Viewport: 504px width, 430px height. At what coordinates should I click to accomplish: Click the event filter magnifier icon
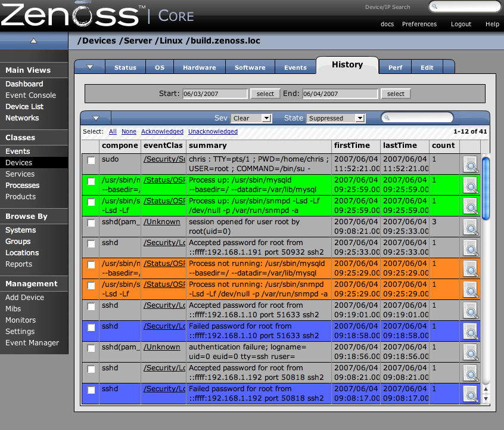387,118
